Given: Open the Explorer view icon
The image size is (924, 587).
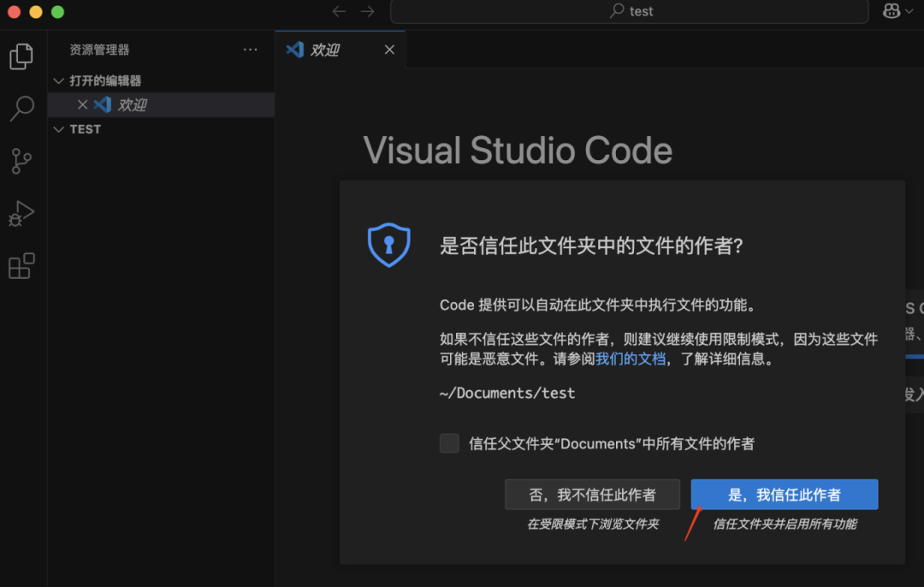Looking at the screenshot, I should (x=21, y=56).
